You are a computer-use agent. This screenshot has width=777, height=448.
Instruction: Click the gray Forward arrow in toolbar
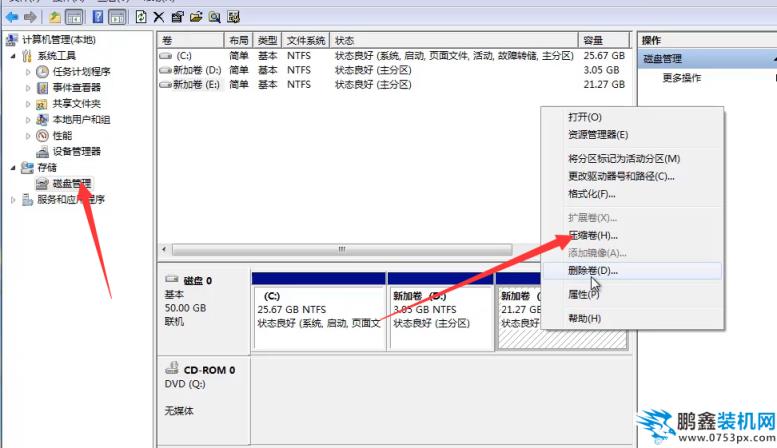(30, 17)
